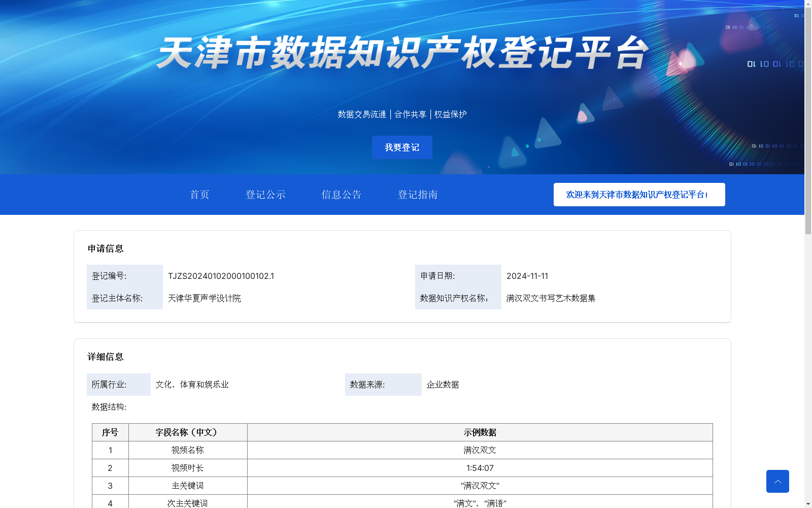This screenshot has width=812, height=508.
Task: Click the scrollbar up arrow
Action: coord(808,4)
